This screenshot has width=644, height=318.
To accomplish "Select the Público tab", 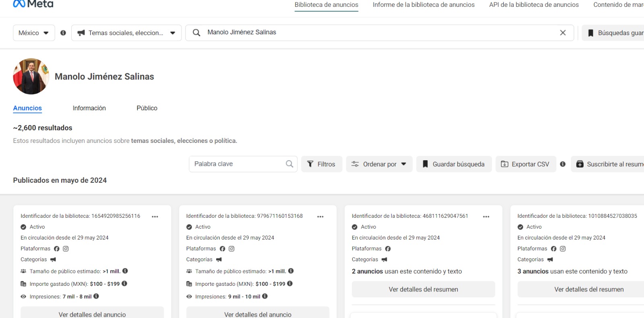I will pyautogui.click(x=147, y=108).
